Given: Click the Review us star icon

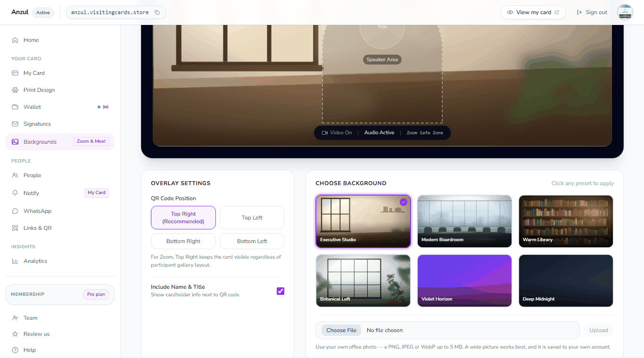Looking at the screenshot, I should [x=15, y=334].
